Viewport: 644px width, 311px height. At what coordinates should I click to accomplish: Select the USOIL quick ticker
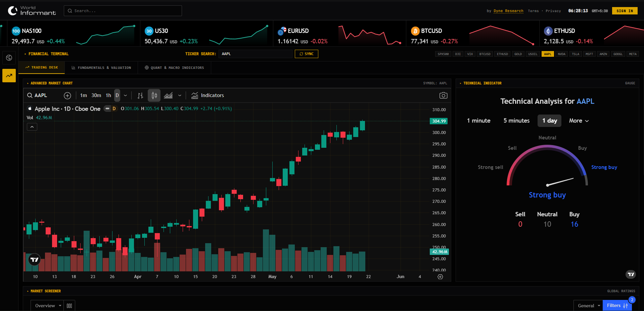(533, 54)
